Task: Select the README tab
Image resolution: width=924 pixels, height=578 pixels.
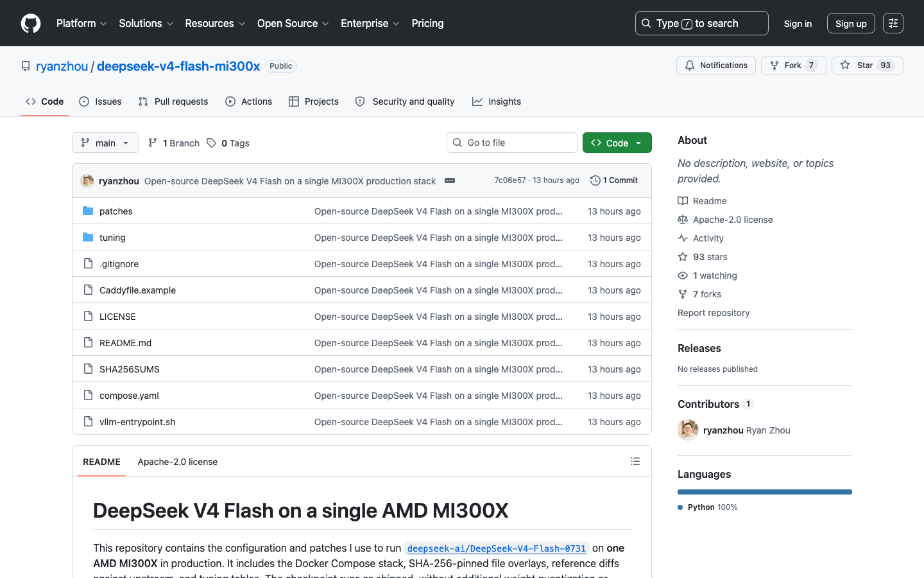Action: point(101,462)
